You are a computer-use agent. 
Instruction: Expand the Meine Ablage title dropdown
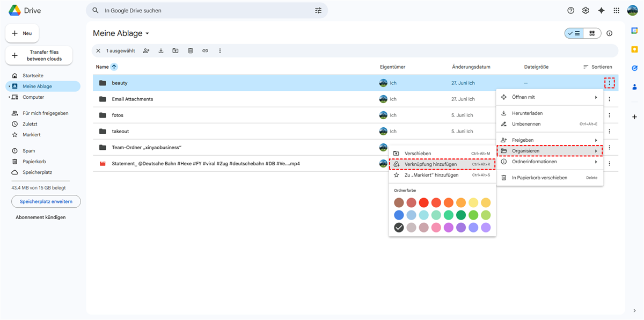[147, 34]
